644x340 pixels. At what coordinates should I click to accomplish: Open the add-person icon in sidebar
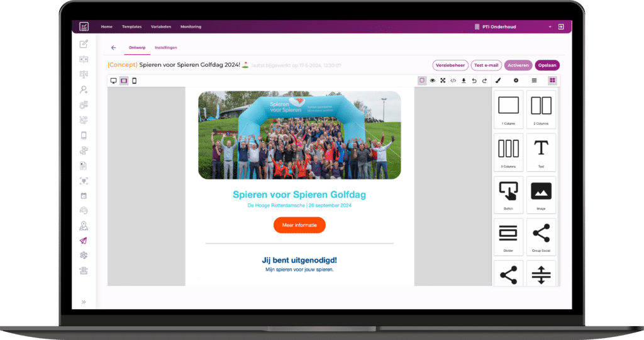[84, 89]
